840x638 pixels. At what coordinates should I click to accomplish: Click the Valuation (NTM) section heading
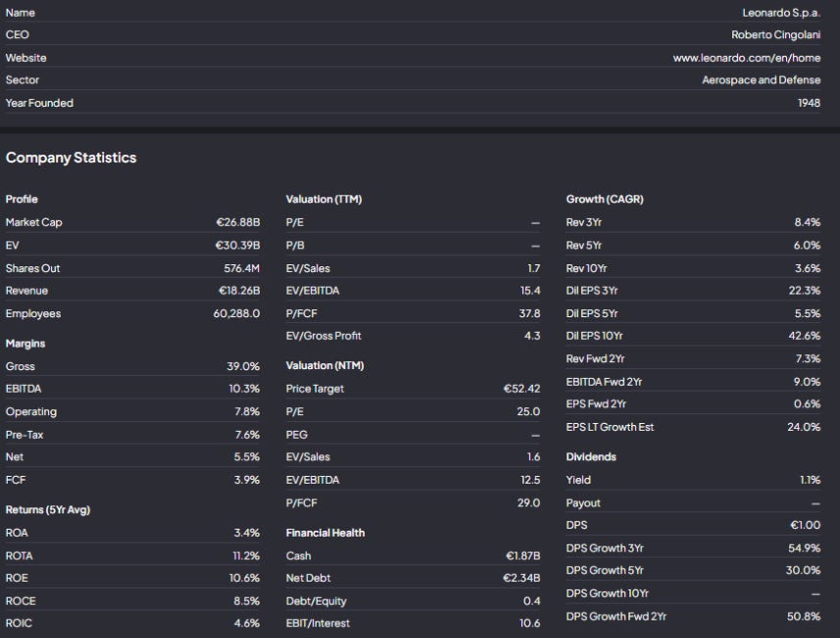(325, 366)
